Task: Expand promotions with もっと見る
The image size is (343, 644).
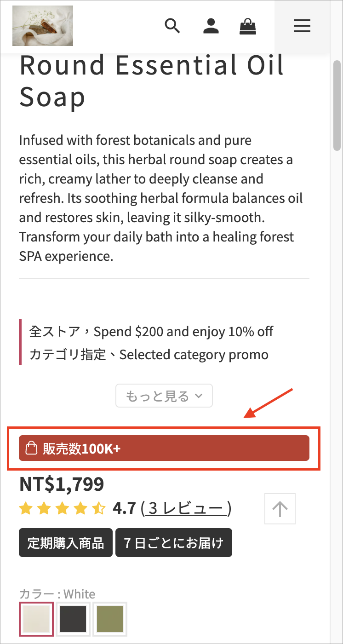Action: [x=164, y=396]
